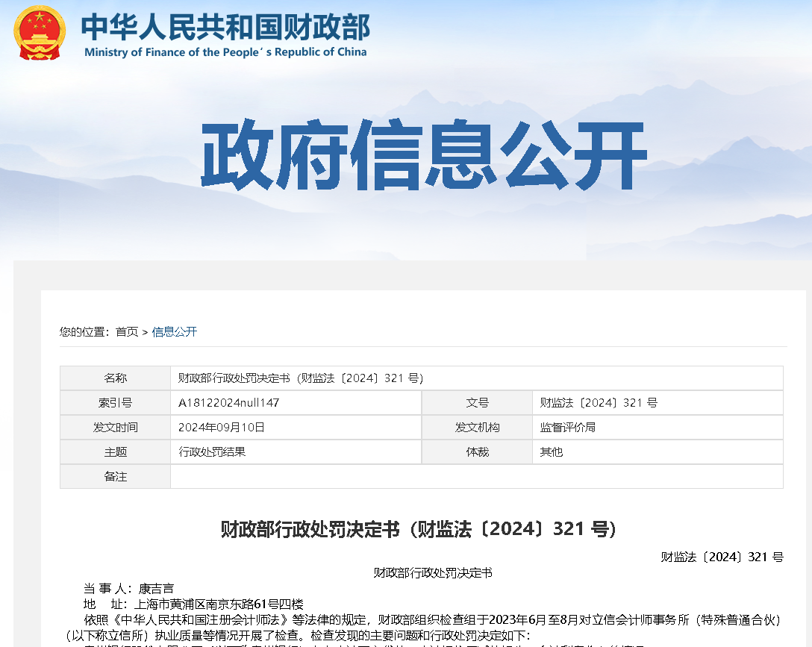Screen dimensions: 812x647
Task: Click the paragraph starting 依照《中华人民共和国注册会计师法》
Action: click(x=424, y=628)
